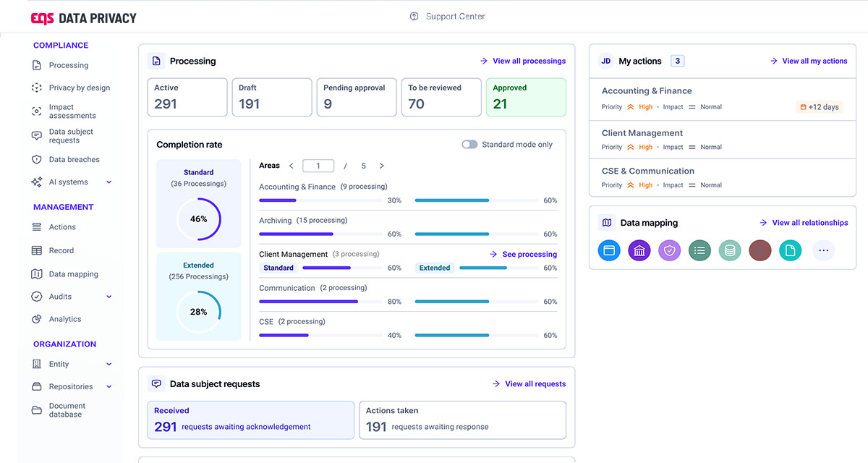Click the list icon in Data mapping
The image size is (868, 463).
pyautogui.click(x=699, y=251)
